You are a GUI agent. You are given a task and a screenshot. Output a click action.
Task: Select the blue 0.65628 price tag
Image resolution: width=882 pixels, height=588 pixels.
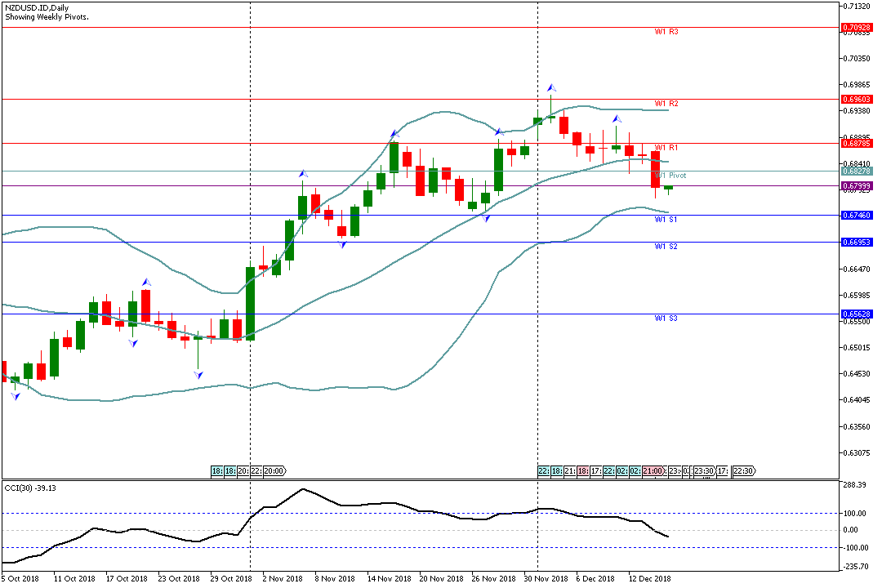[857, 314]
